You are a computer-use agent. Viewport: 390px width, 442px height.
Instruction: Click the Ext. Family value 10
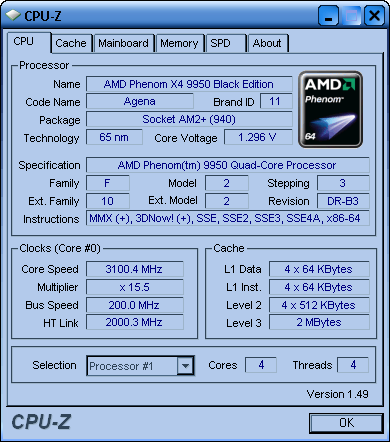108,201
